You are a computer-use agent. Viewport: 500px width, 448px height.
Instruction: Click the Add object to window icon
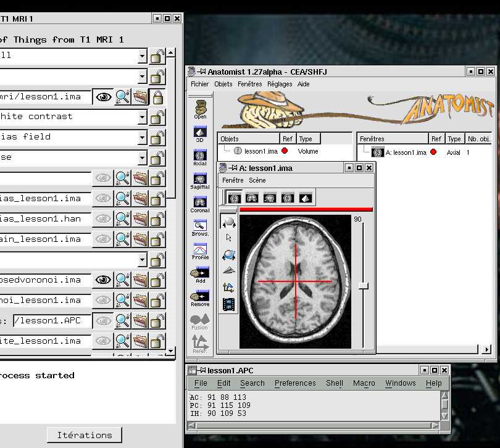pyautogui.click(x=200, y=273)
